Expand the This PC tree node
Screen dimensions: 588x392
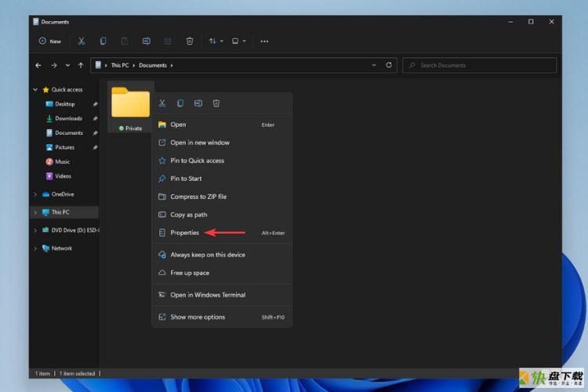(x=35, y=212)
